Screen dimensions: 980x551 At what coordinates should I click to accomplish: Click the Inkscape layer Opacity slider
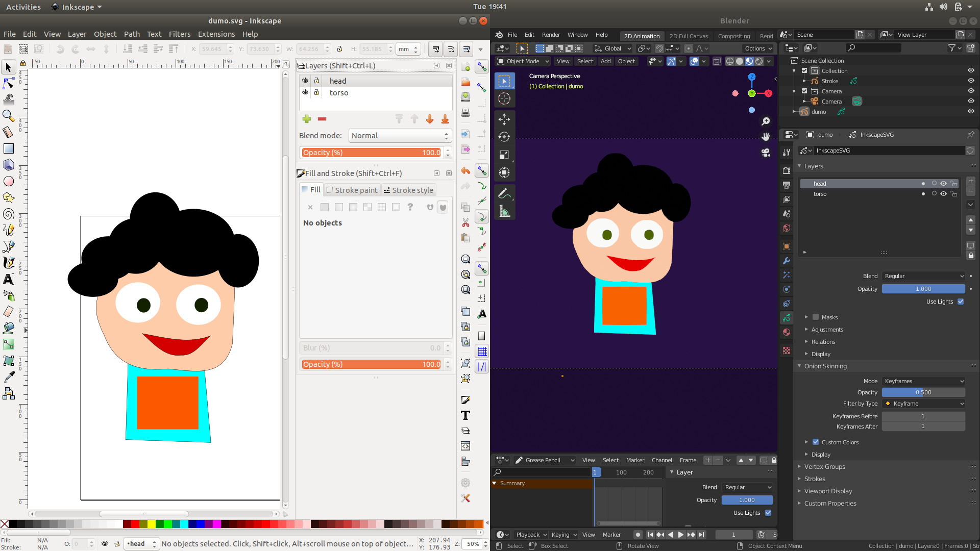coord(372,153)
